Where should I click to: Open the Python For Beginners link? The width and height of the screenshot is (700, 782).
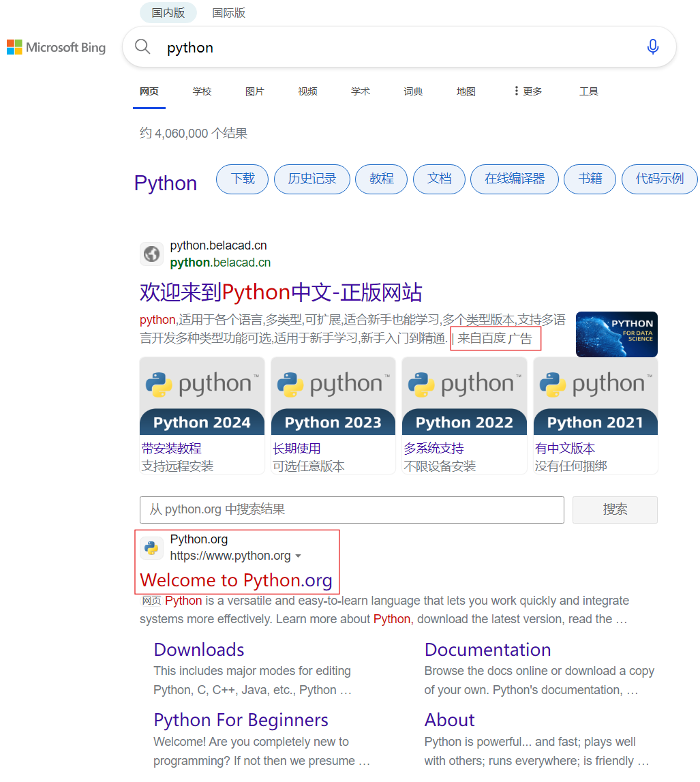(241, 720)
